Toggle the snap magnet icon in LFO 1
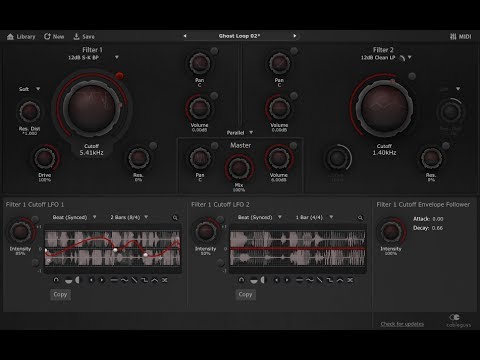The image size is (480, 360). pyautogui.click(x=56, y=280)
